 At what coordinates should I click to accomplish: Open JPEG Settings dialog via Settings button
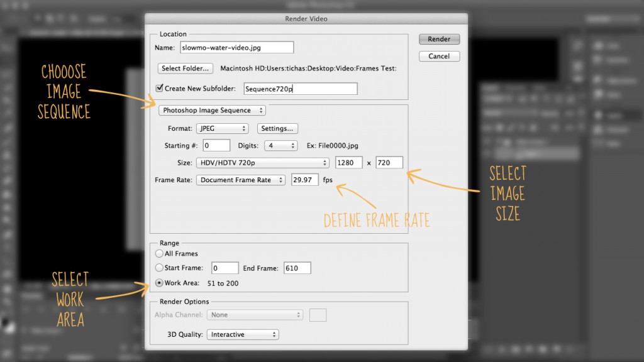pos(277,128)
